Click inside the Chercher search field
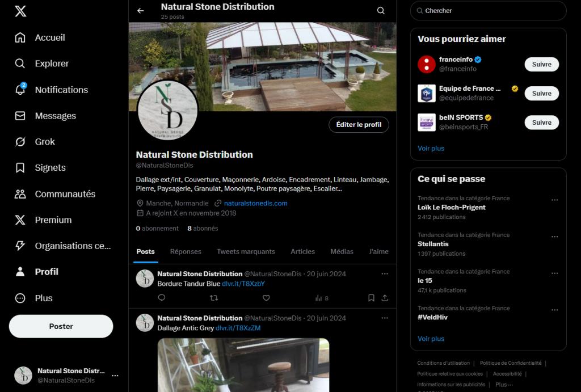 click(x=488, y=11)
